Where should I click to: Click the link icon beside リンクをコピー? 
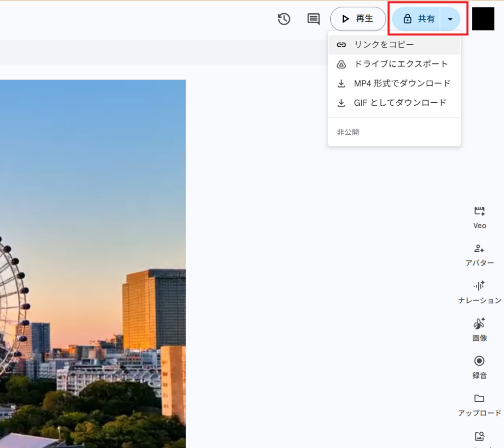pos(341,44)
